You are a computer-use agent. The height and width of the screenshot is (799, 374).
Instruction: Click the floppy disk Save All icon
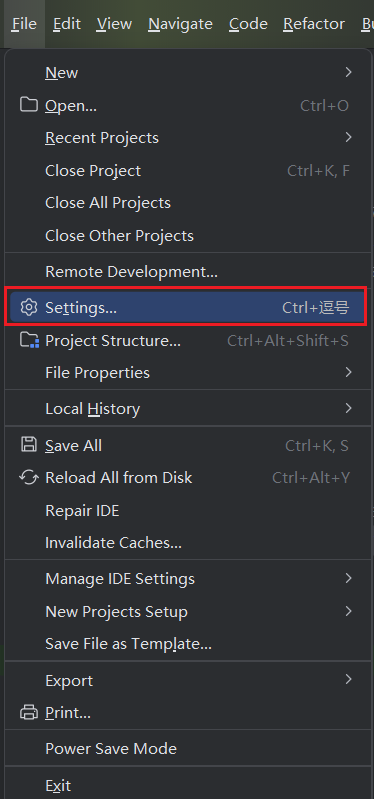(29, 445)
